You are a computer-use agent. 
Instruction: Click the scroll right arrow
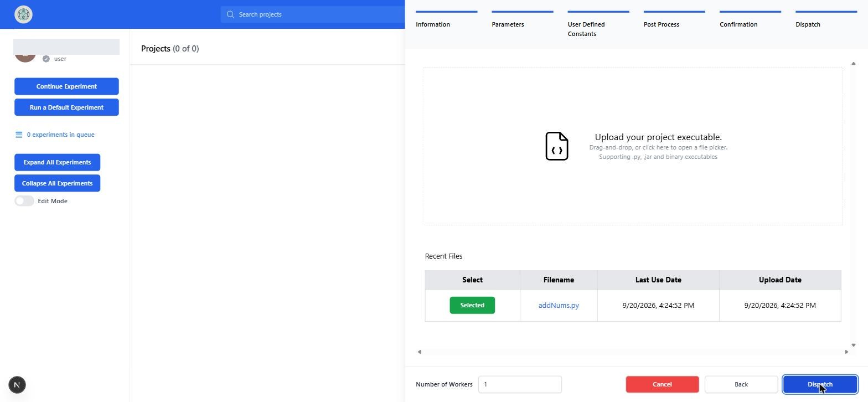[846, 352]
